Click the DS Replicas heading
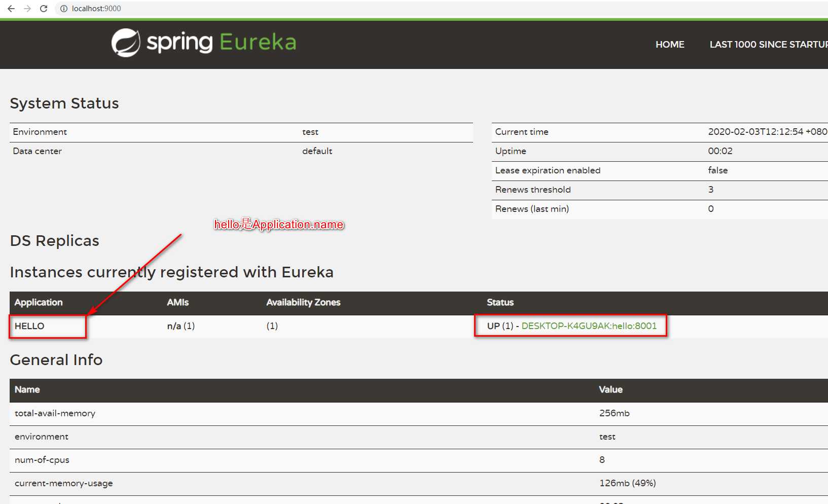 click(x=55, y=241)
